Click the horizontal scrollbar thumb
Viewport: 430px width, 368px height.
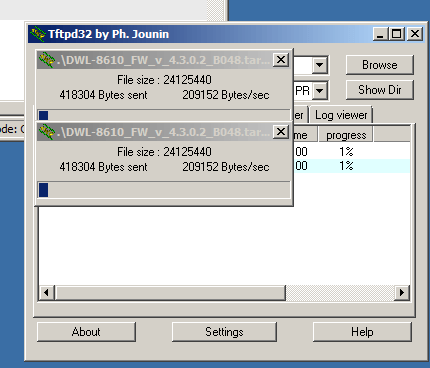pos(170,293)
